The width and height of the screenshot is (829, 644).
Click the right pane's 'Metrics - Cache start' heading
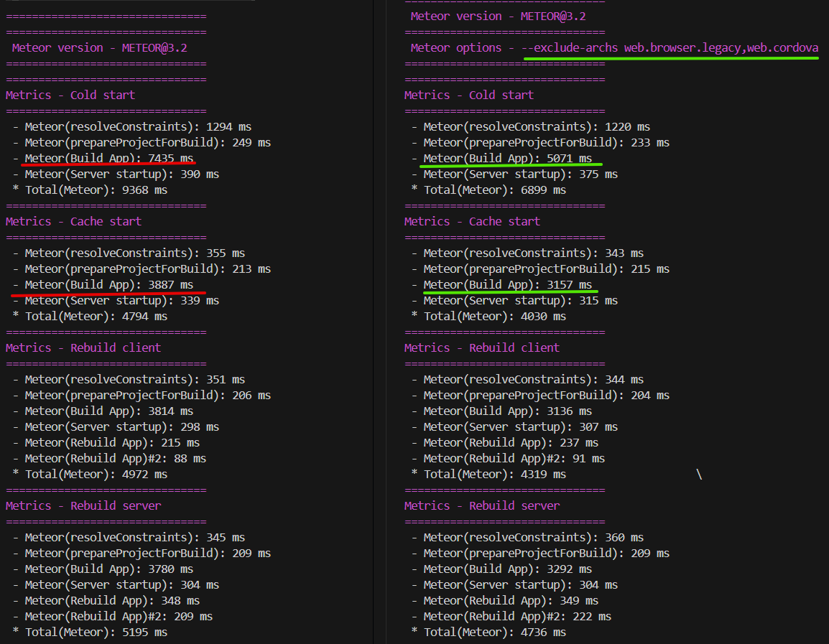coord(472,221)
